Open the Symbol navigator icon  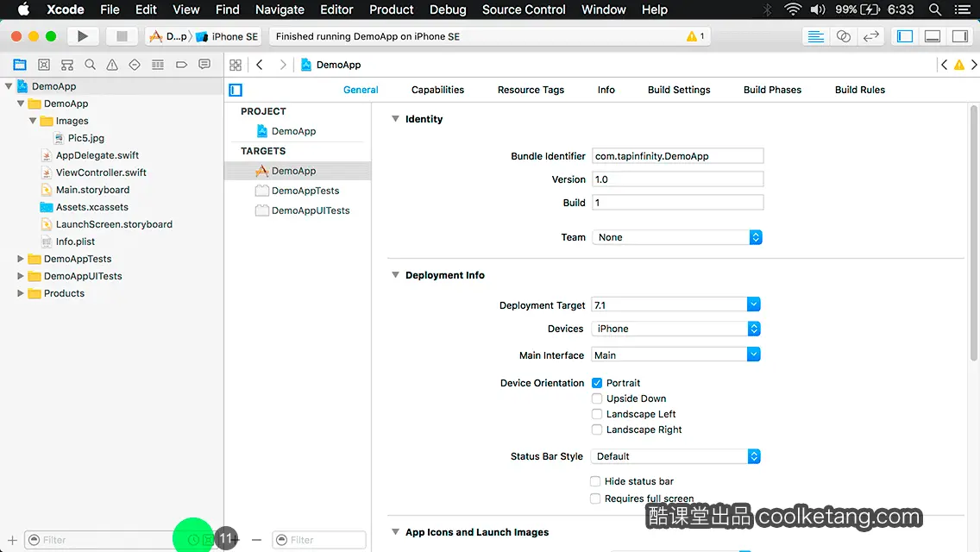tap(67, 65)
